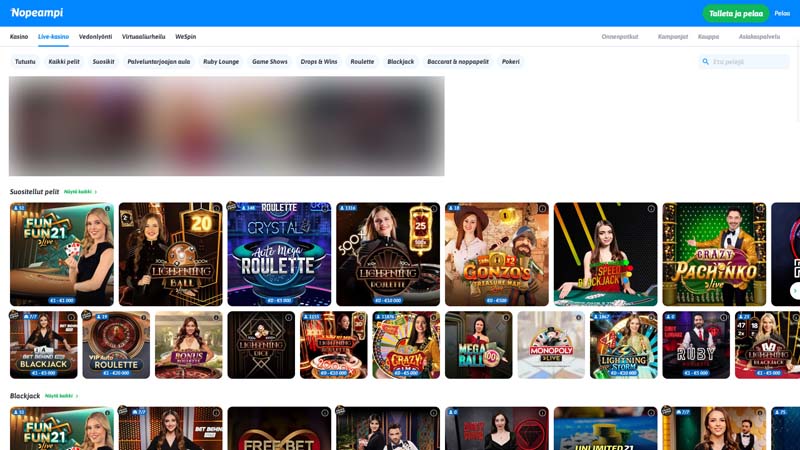Select the Pokeri filter chip

(x=511, y=62)
